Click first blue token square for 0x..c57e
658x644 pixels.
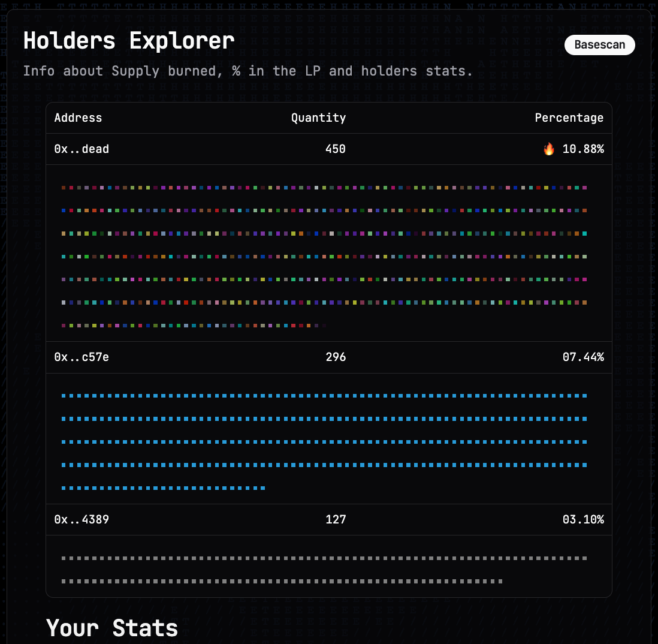pyautogui.click(x=64, y=396)
